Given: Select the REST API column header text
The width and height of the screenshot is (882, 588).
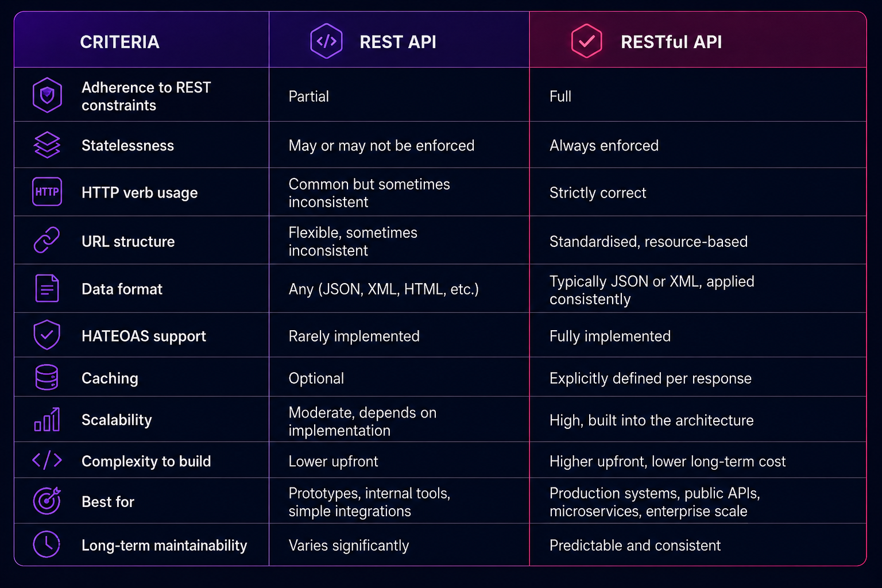Looking at the screenshot, I should coord(398,42).
